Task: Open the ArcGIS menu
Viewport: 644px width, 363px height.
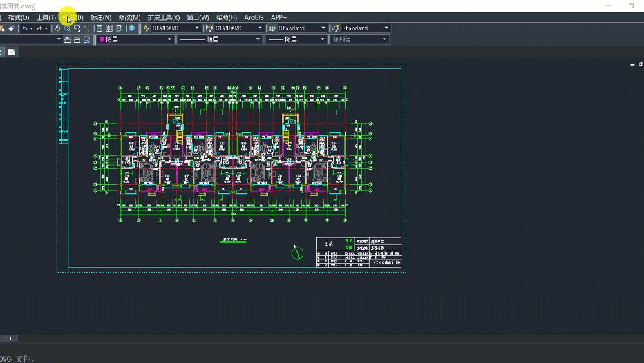Action: (254, 17)
